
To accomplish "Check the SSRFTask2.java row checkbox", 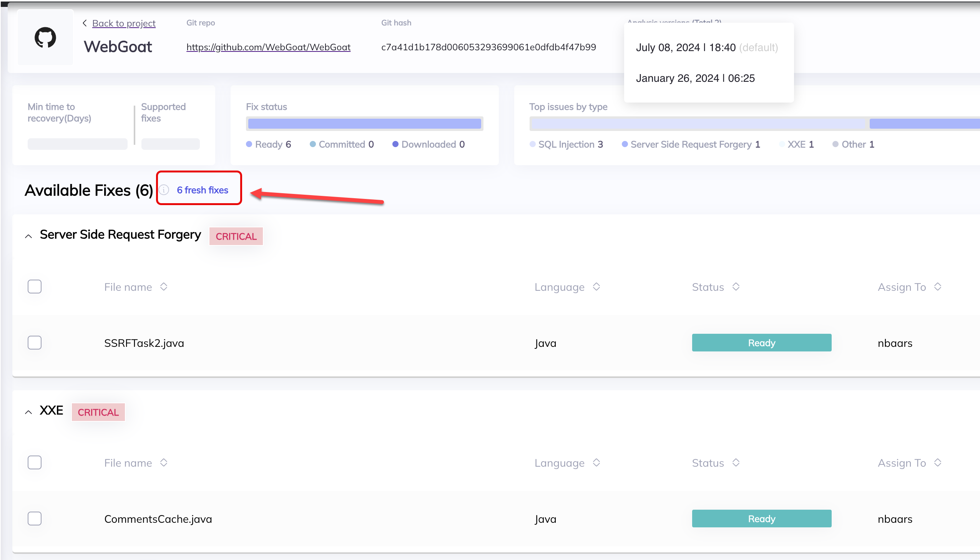I will point(35,342).
